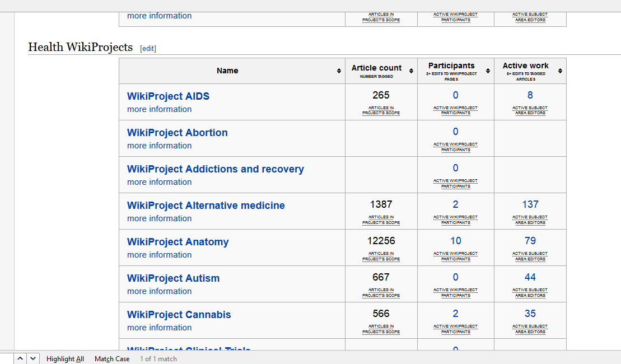Open WikiProject Addictions and recovery
The height and width of the screenshot is (364, 621).
click(x=216, y=169)
